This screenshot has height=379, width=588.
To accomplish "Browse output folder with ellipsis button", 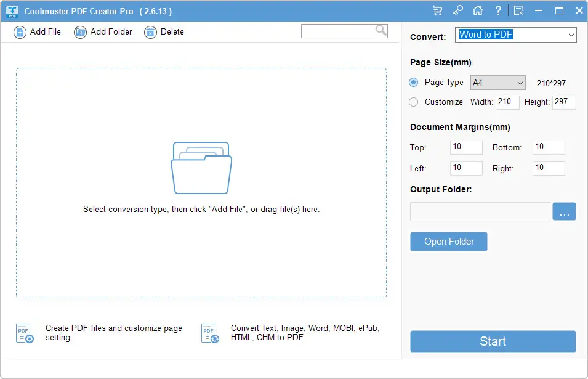I will click(565, 211).
